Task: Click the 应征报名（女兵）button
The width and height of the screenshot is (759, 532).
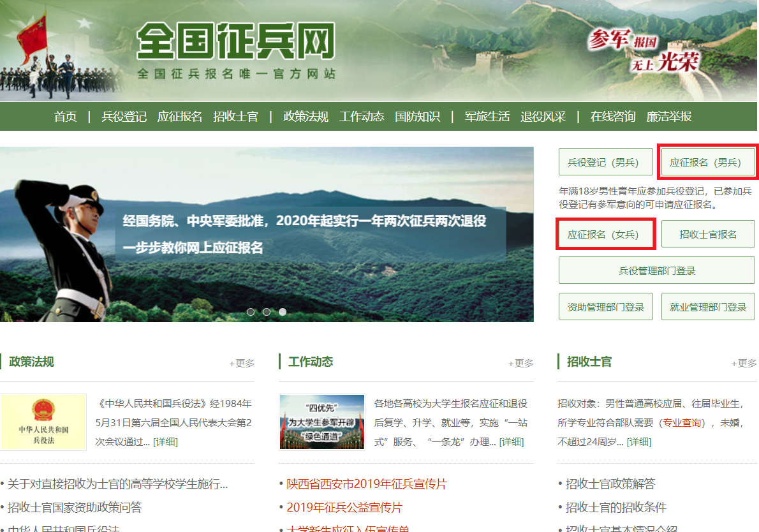Action: pyautogui.click(x=606, y=234)
